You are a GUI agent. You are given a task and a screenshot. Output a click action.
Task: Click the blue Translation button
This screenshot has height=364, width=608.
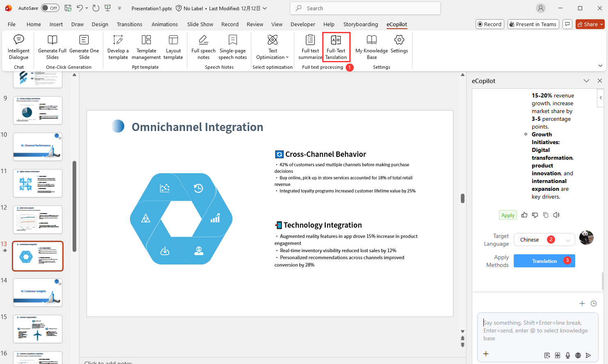544,261
